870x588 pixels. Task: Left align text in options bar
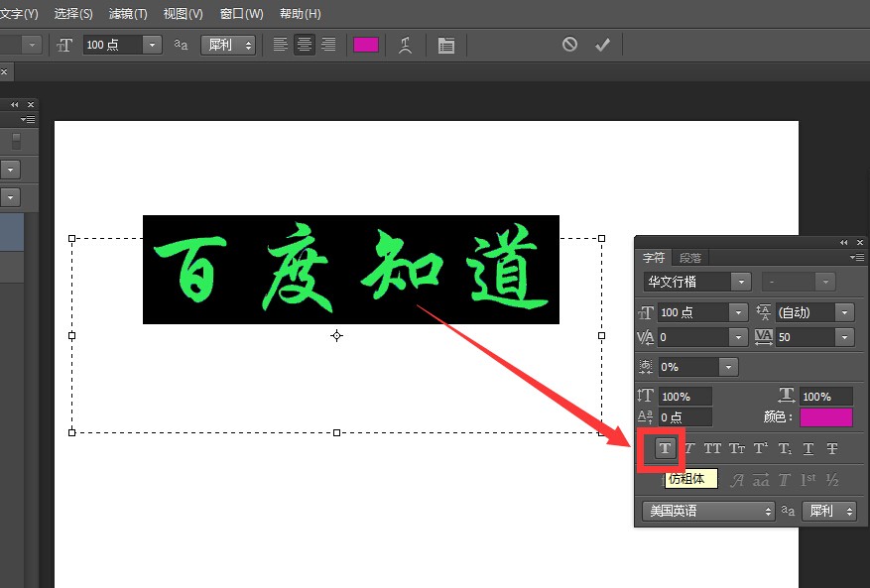280,45
